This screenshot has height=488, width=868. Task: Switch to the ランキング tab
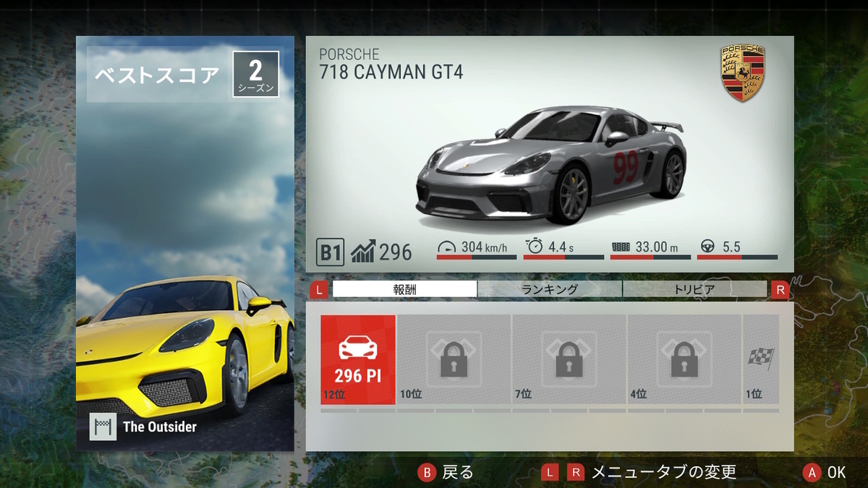[550, 289]
